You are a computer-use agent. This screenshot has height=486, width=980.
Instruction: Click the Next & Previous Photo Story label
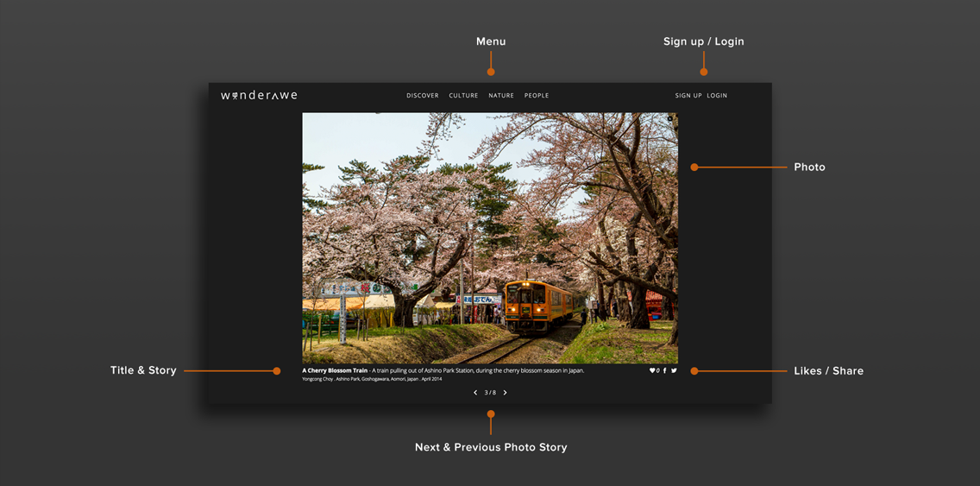coord(491,447)
